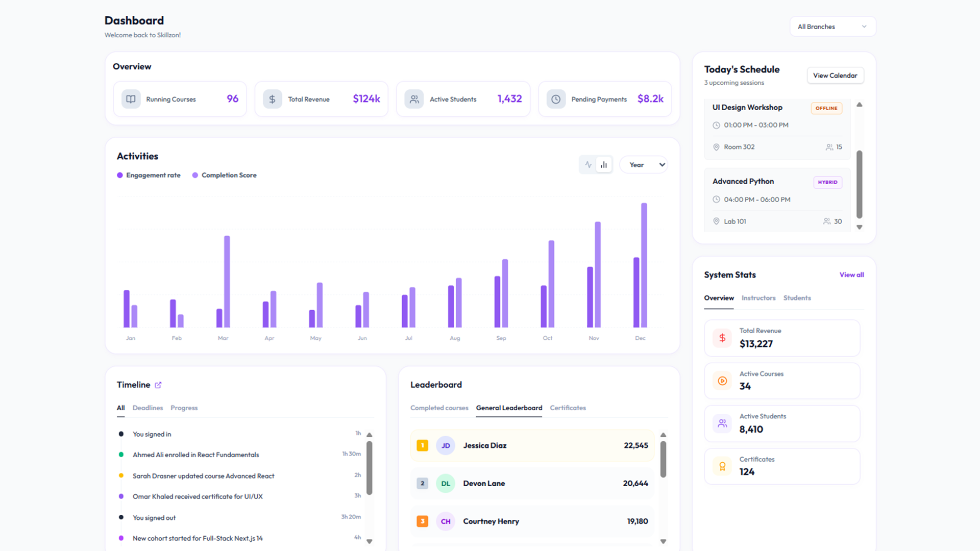
Task: Click the clock icon beside 01:00 PM - 03:00 PM
Action: (x=716, y=125)
